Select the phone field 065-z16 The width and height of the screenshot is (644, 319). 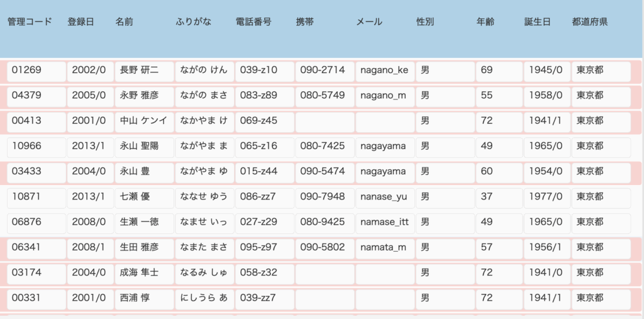click(x=264, y=147)
